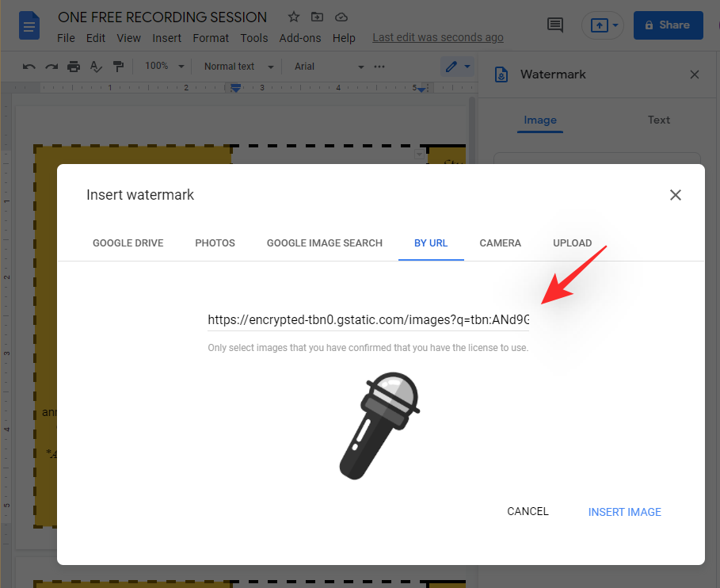
Task: Click Cancel in the watermark dialog
Action: (x=528, y=512)
